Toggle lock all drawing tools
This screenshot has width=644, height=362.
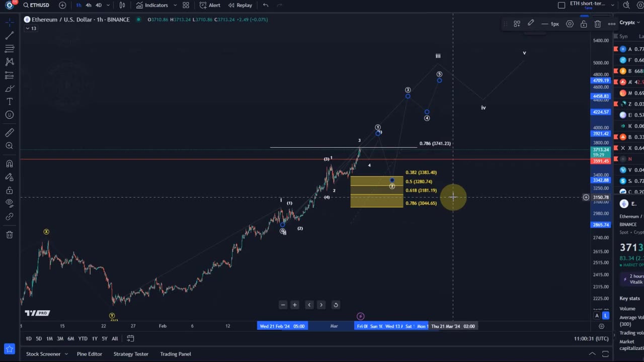(x=10, y=191)
